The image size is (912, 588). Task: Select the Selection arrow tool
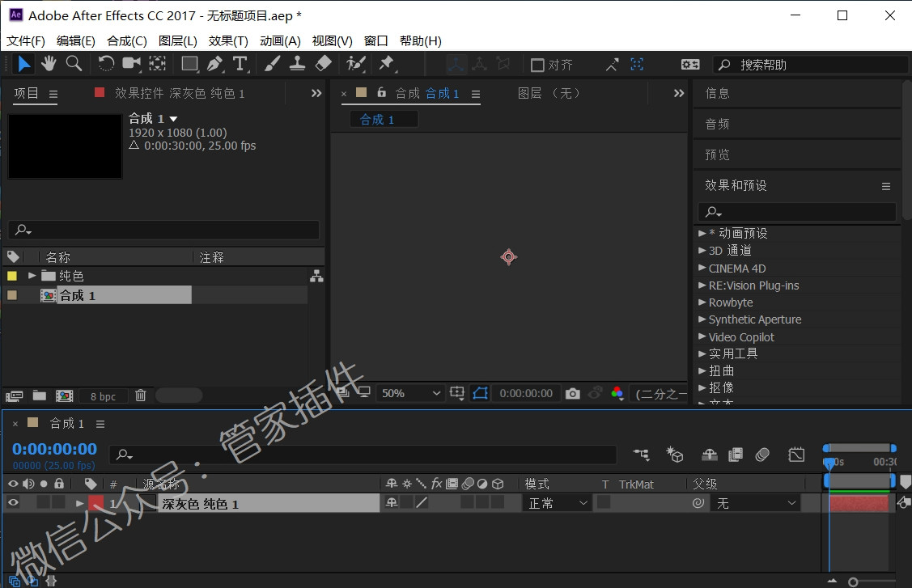(x=23, y=63)
